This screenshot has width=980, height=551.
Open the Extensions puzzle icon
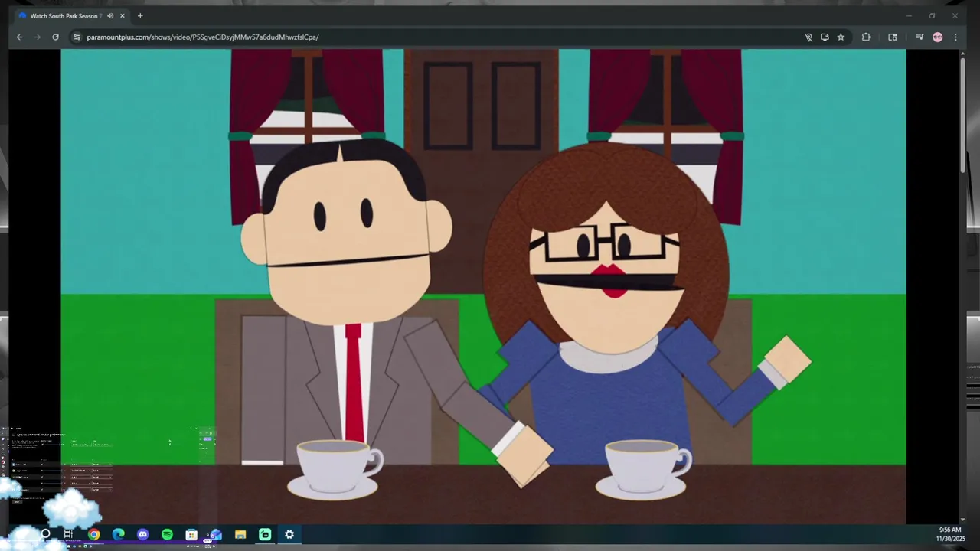[x=866, y=37]
